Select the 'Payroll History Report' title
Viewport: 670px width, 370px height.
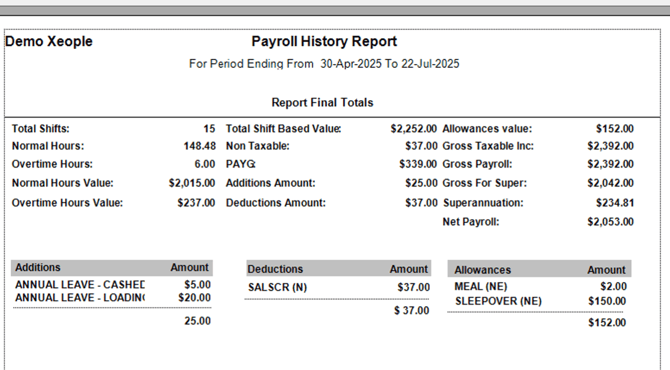coord(324,41)
